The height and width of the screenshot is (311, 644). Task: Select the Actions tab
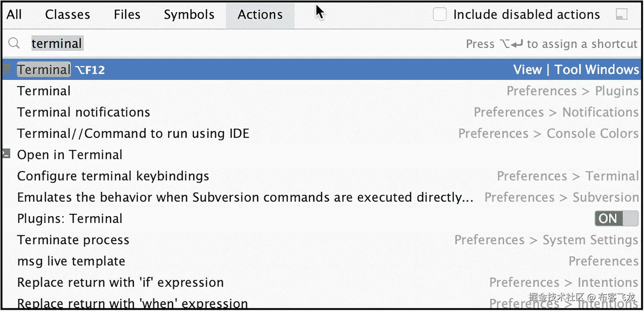260,15
